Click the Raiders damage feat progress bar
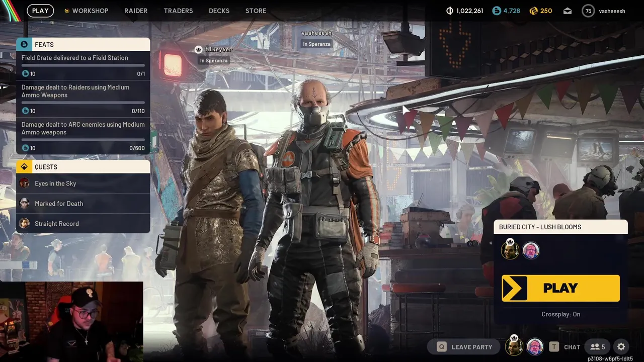Viewport: 644px width, 362px height. point(83,103)
